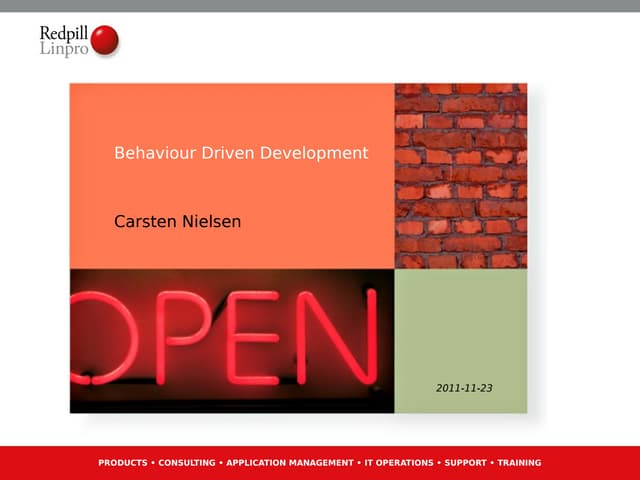The width and height of the screenshot is (640, 480).
Task: Click IT OPERATIONS in the footer
Action: point(398,463)
